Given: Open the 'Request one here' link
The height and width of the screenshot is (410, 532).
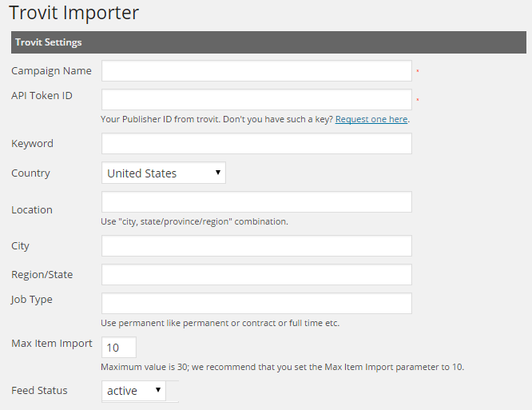Looking at the screenshot, I should point(371,119).
